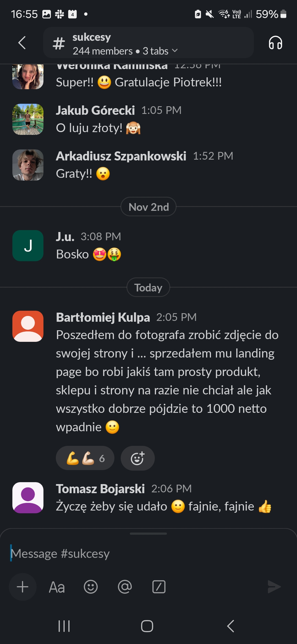Open the Today date divider menu
The width and height of the screenshot is (297, 644).
pos(148,288)
